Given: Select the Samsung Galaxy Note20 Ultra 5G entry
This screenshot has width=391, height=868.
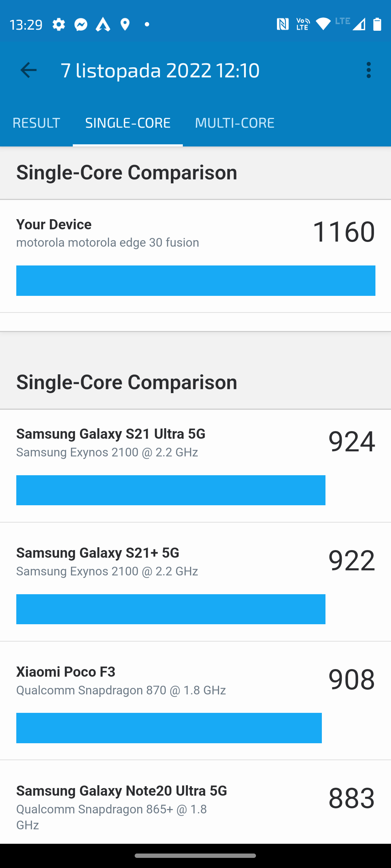Looking at the screenshot, I should click(195, 803).
